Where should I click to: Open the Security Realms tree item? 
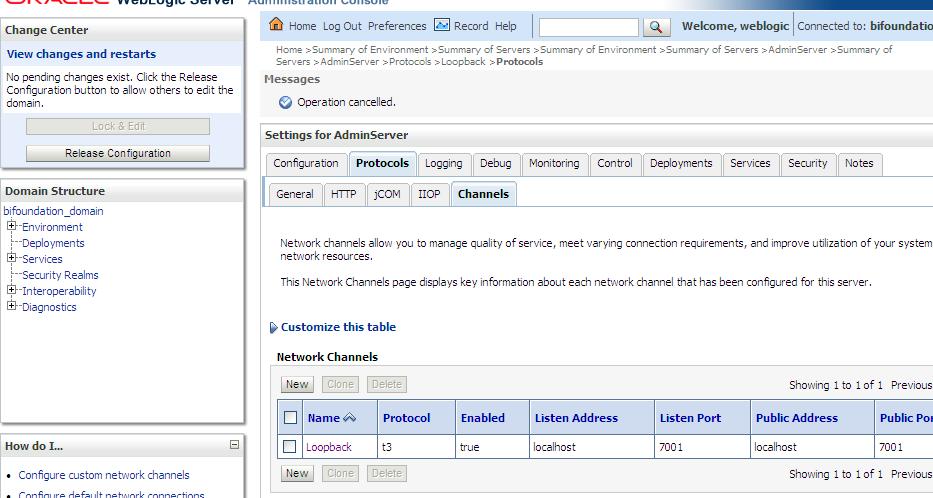tap(60, 275)
